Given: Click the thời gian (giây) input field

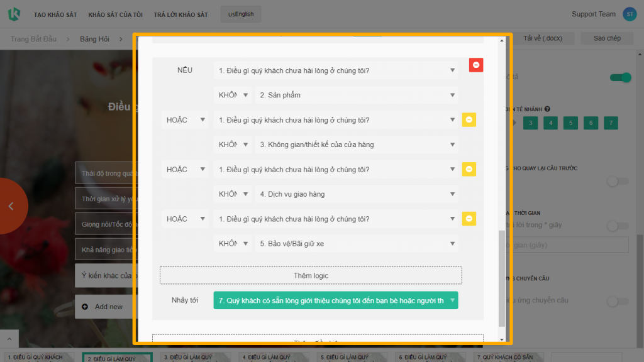Looking at the screenshot, I should (568, 245).
